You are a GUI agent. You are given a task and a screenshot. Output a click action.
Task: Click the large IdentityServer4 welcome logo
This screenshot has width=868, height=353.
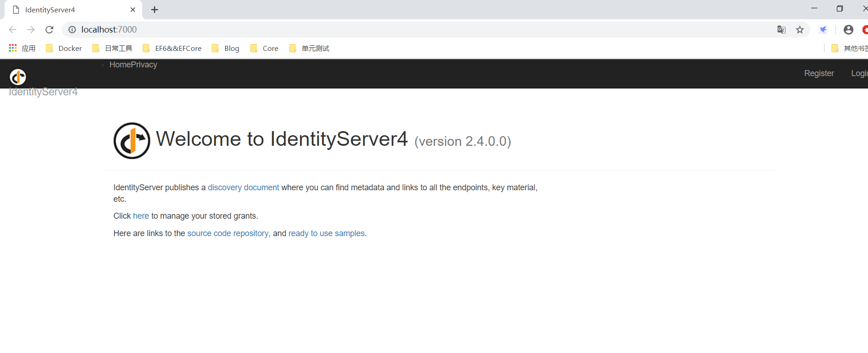pos(132,141)
